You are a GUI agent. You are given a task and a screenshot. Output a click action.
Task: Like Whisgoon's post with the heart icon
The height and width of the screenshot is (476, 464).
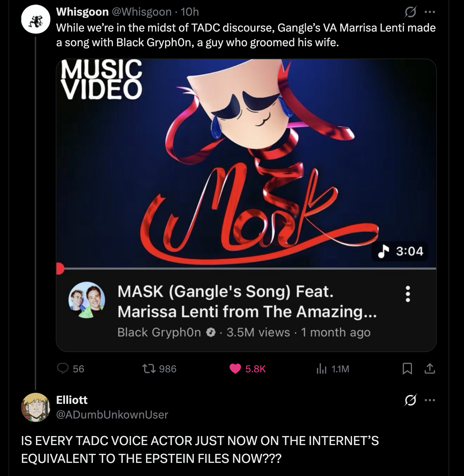click(x=235, y=369)
